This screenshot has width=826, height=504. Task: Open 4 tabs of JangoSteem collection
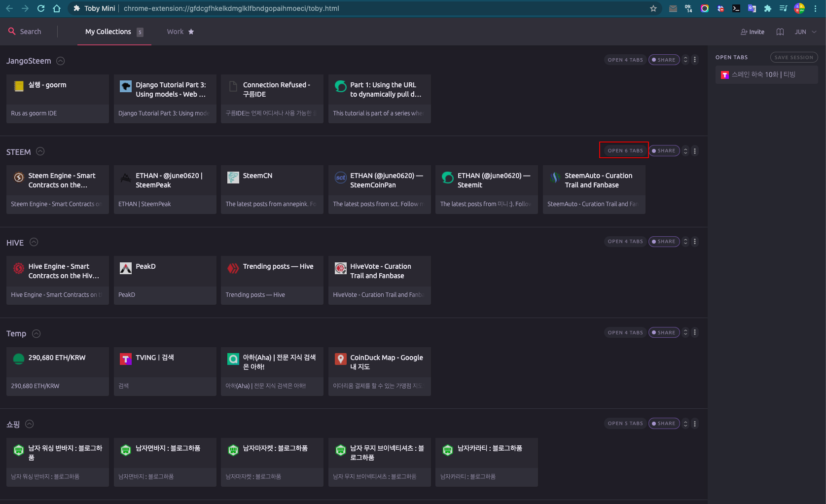[x=625, y=60]
